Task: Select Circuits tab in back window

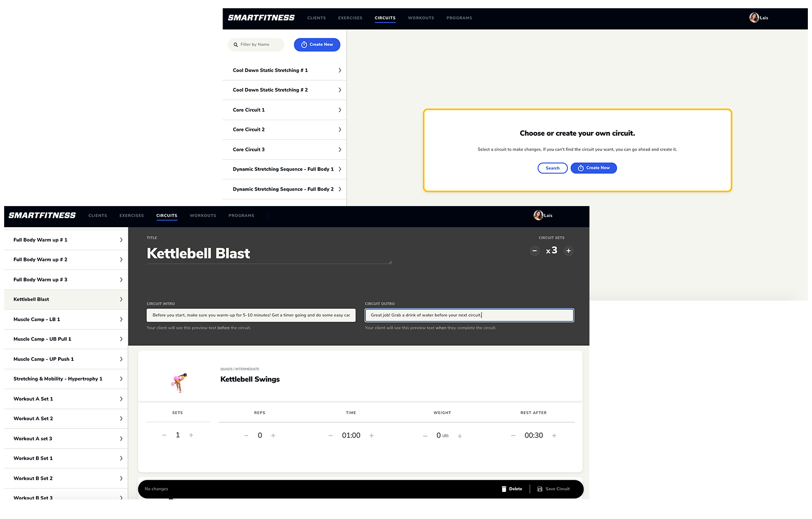Action: 385,18
